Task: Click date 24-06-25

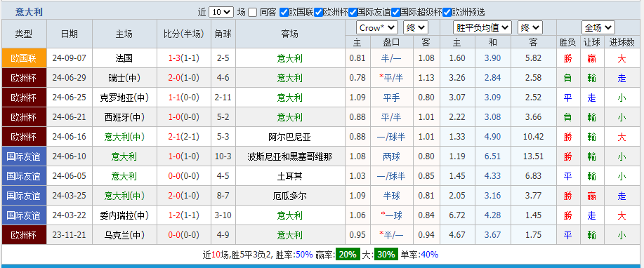Action: coord(70,98)
